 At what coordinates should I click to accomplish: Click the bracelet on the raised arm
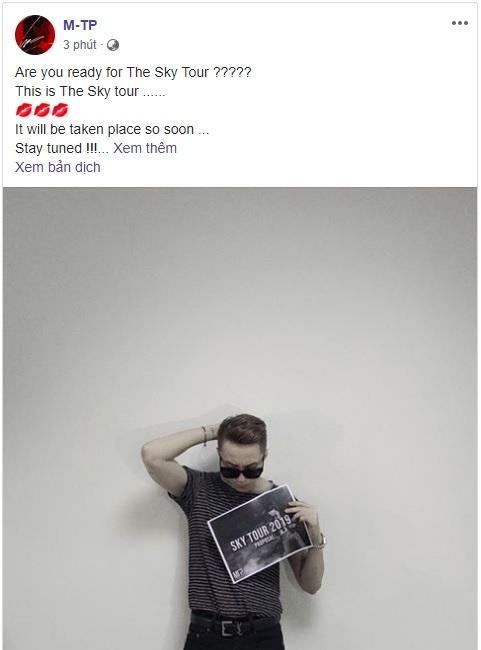point(204,436)
